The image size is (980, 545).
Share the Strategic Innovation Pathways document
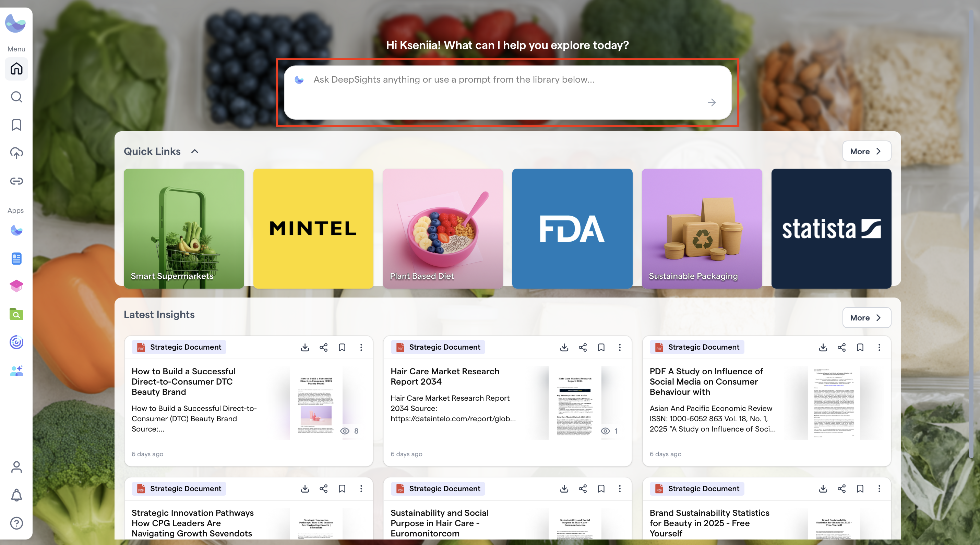point(323,489)
